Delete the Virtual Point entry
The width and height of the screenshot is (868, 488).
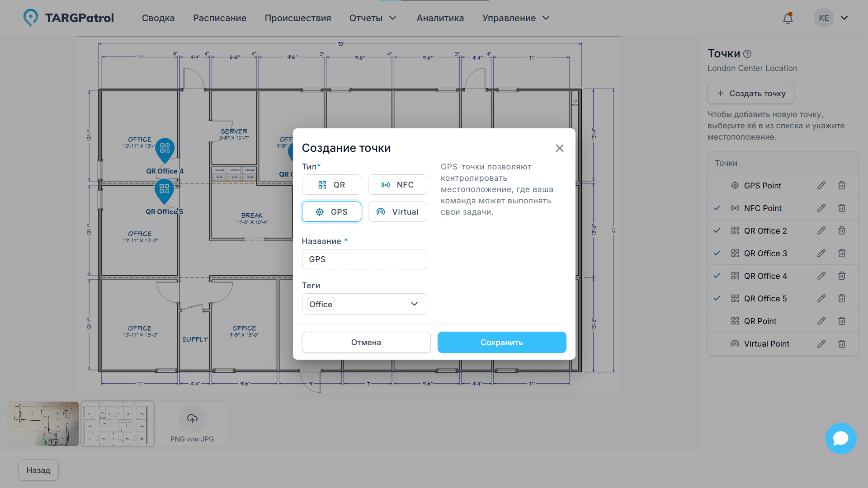tap(842, 343)
